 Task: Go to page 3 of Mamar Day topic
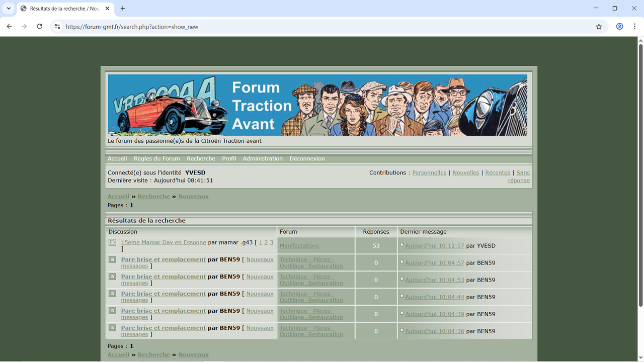pos(272,242)
